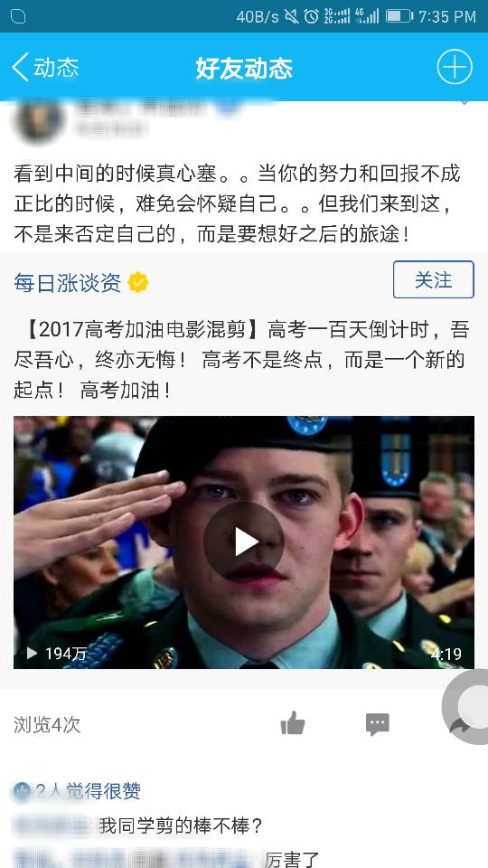Tap the 浏览4次 view count

click(x=47, y=724)
